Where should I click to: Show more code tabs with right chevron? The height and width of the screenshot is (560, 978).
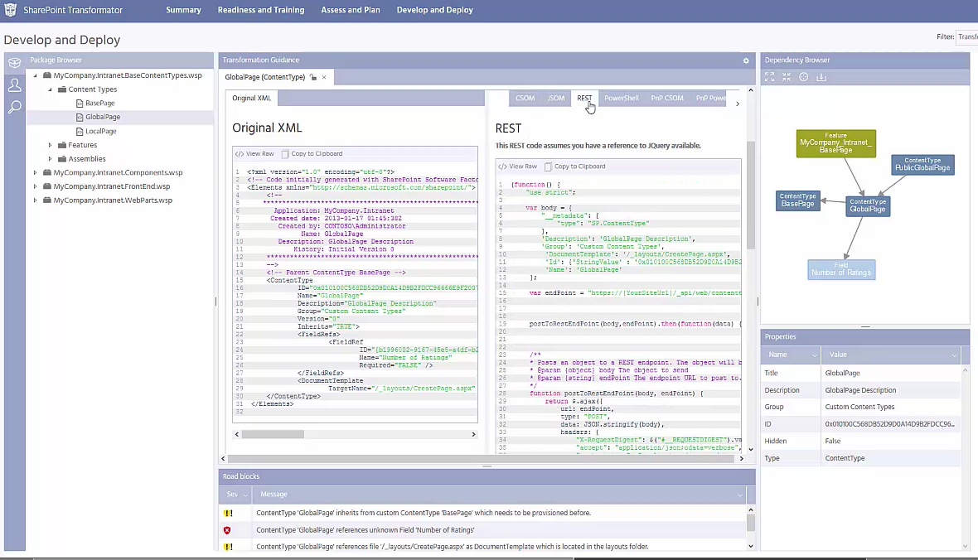(x=737, y=104)
